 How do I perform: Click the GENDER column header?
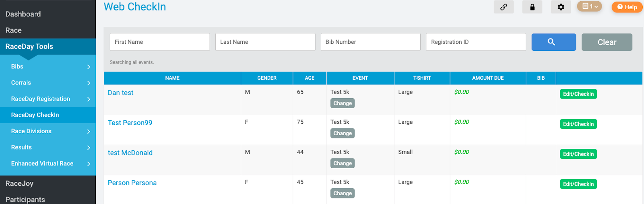(x=267, y=78)
